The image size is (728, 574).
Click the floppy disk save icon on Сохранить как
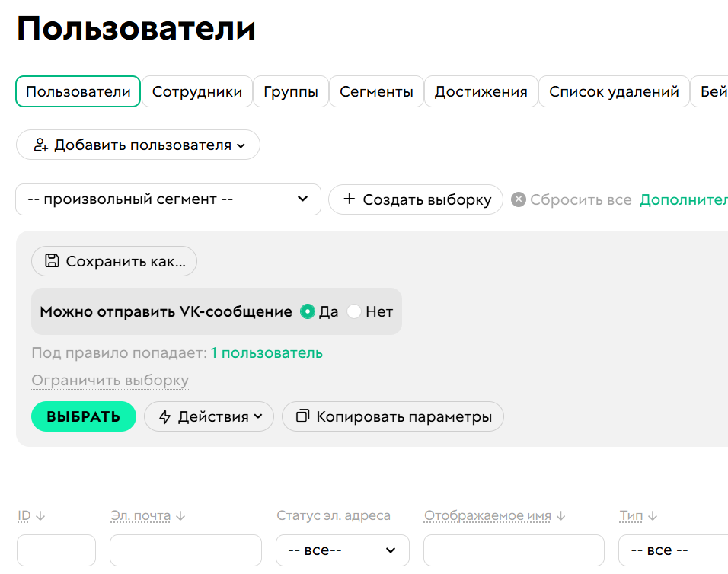click(52, 261)
